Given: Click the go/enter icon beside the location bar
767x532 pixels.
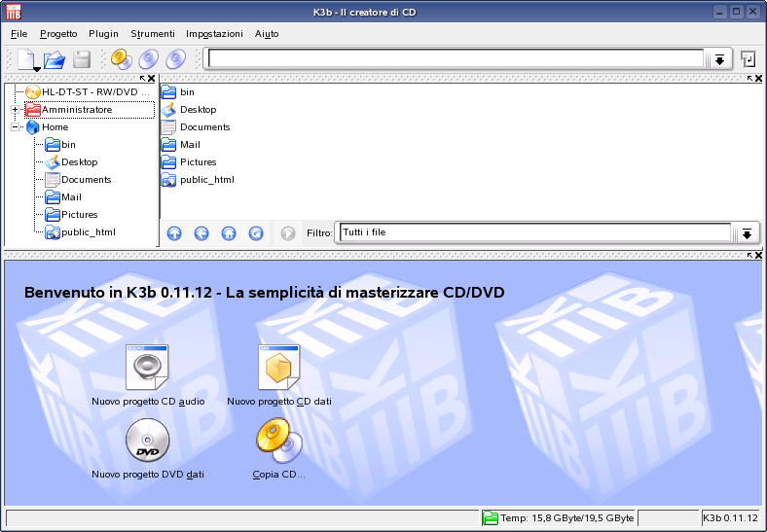Looking at the screenshot, I should pos(748,59).
